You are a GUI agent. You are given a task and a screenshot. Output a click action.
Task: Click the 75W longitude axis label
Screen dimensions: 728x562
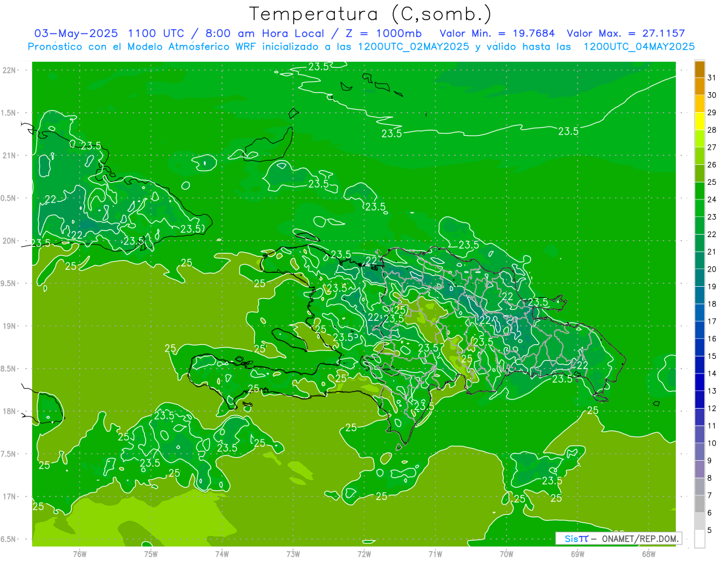click(150, 554)
